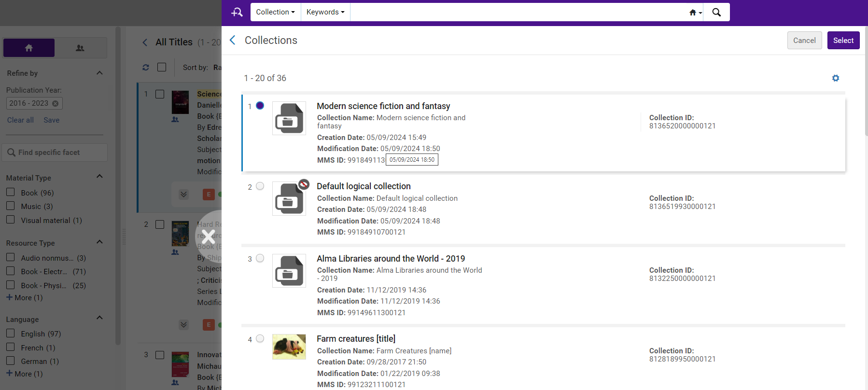Check the Book - Electronic (71) facet
This screenshot has height=390, width=868.
[x=11, y=271]
